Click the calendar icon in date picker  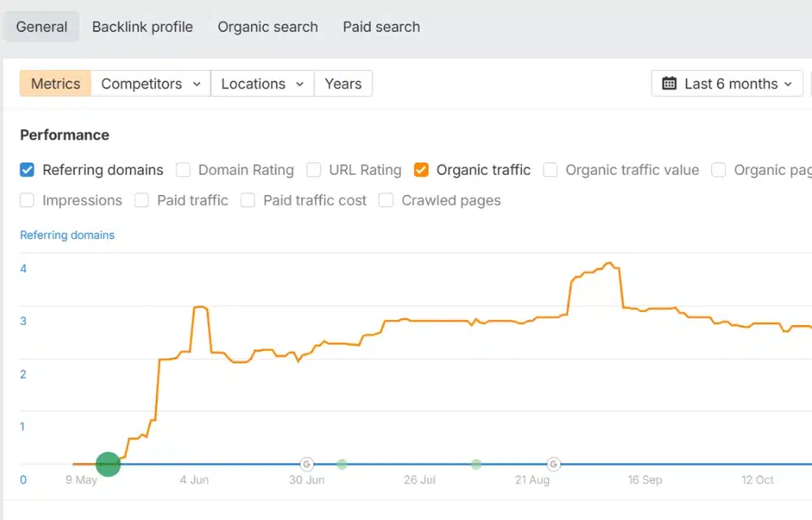(669, 84)
